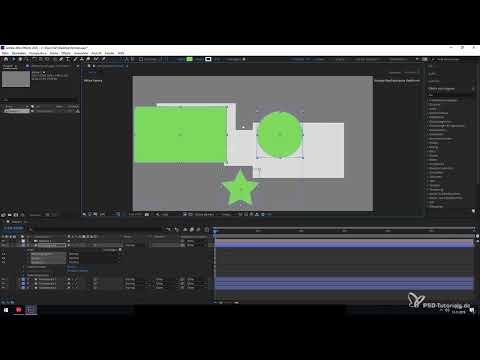Click the After Effects icon in the Windows taskbar
Viewport: 480px width, 360px height.
[31, 310]
